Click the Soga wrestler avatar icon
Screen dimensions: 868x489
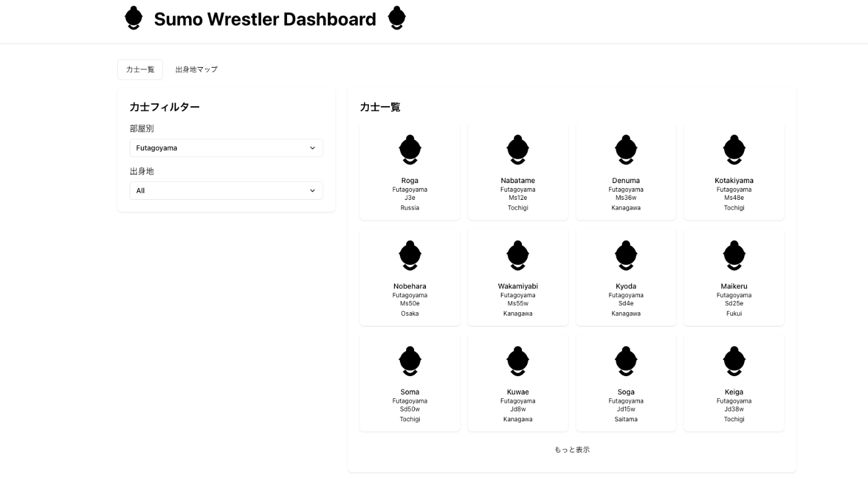[x=626, y=361]
